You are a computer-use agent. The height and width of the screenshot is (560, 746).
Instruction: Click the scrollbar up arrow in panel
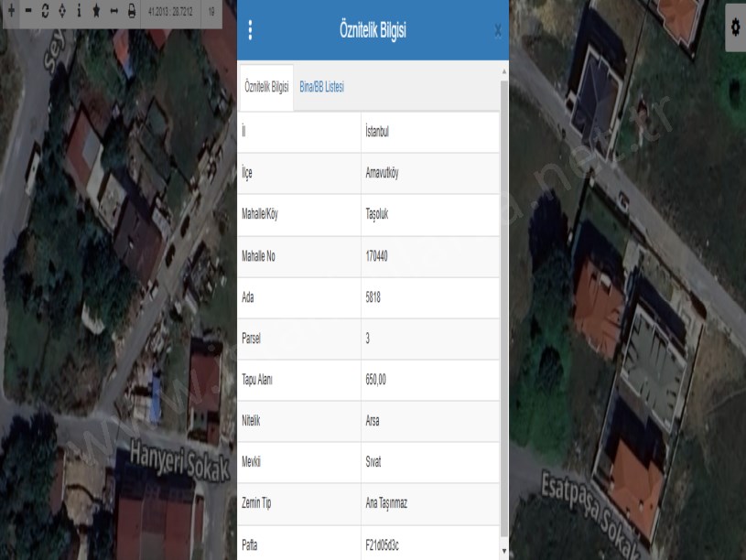503,70
